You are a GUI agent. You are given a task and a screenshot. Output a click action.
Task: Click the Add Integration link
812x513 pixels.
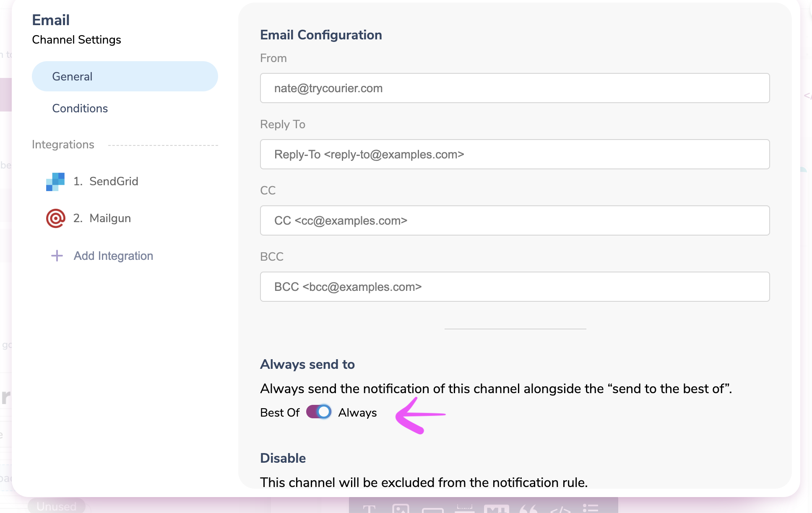point(113,256)
